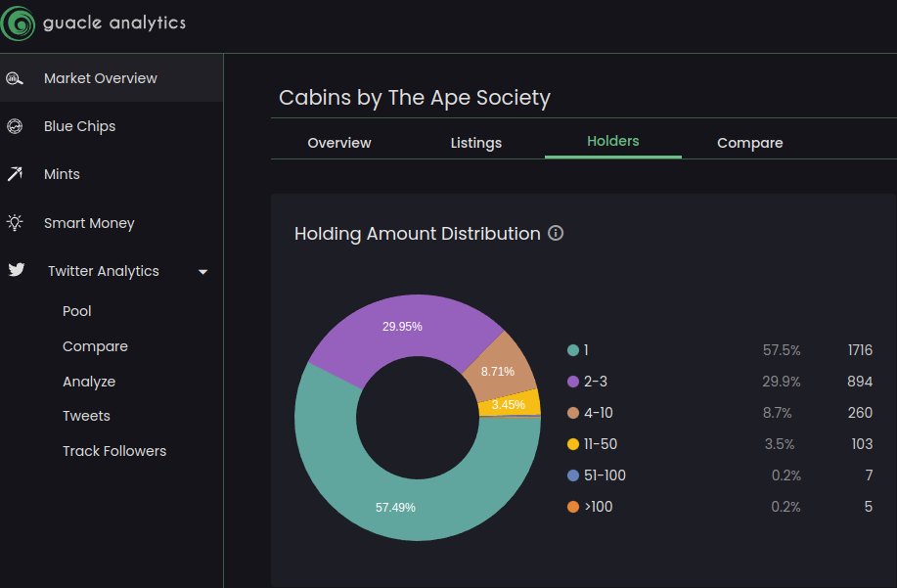Click holder count 1716
The height and width of the screenshot is (588, 897).
point(860,350)
